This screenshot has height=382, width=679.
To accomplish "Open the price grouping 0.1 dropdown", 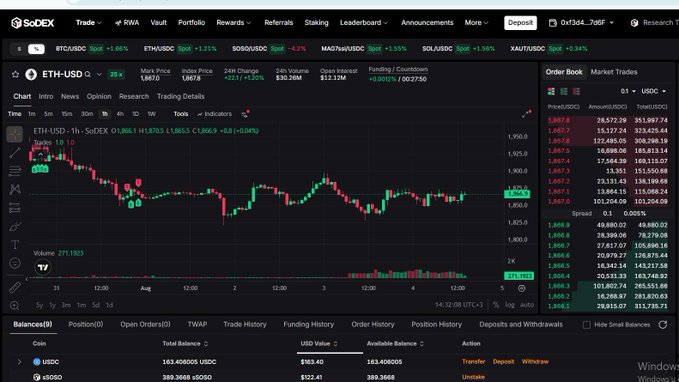I will pos(627,91).
